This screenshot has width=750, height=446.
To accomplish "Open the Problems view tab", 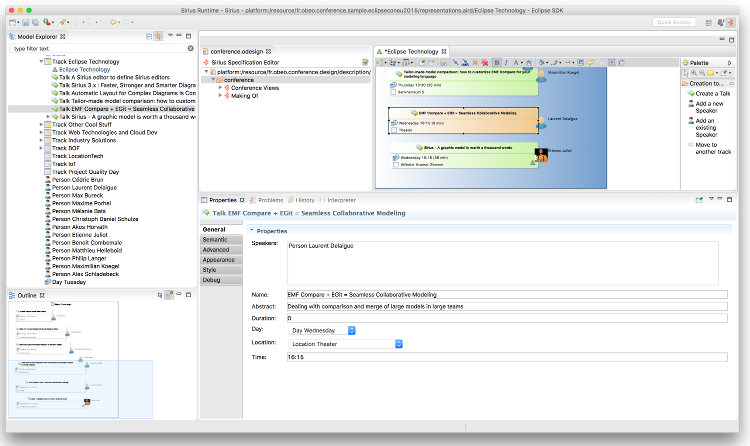I will pyautogui.click(x=267, y=200).
